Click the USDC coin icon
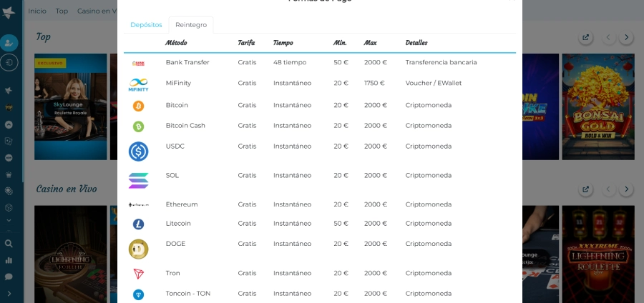Screen dimensions: 644x303 (x=138, y=151)
